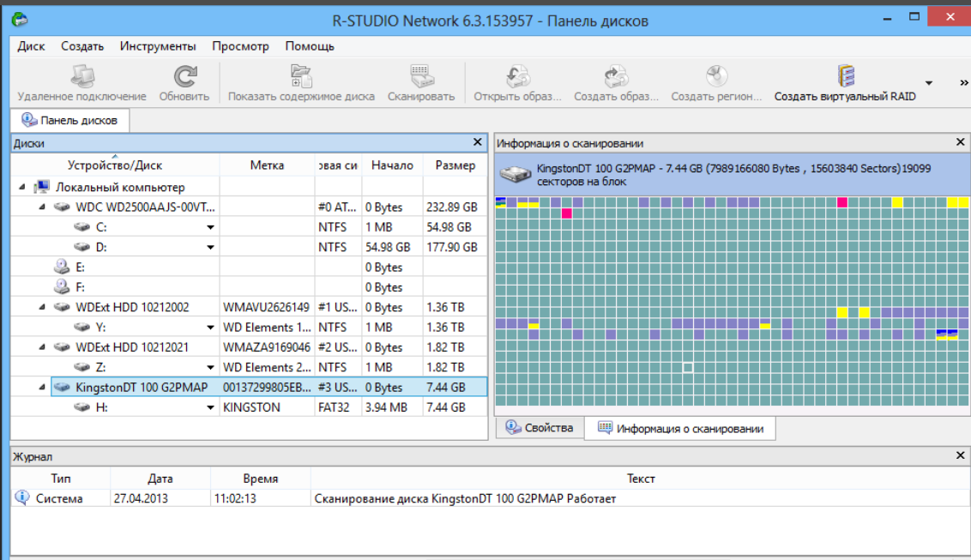Collapse WDExt HDD 10212021 tree node
The width and height of the screenshot is (971, 560).
[42, 347]
